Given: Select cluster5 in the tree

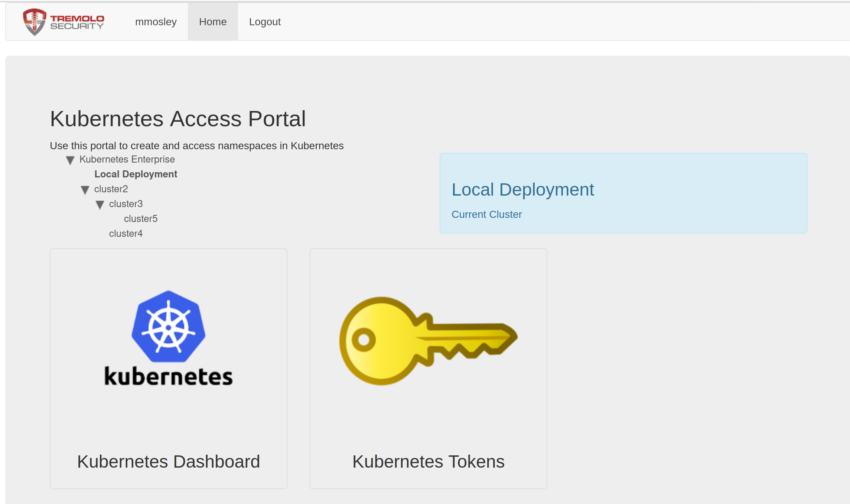Looking at the screenshot, I should [140, 219].
